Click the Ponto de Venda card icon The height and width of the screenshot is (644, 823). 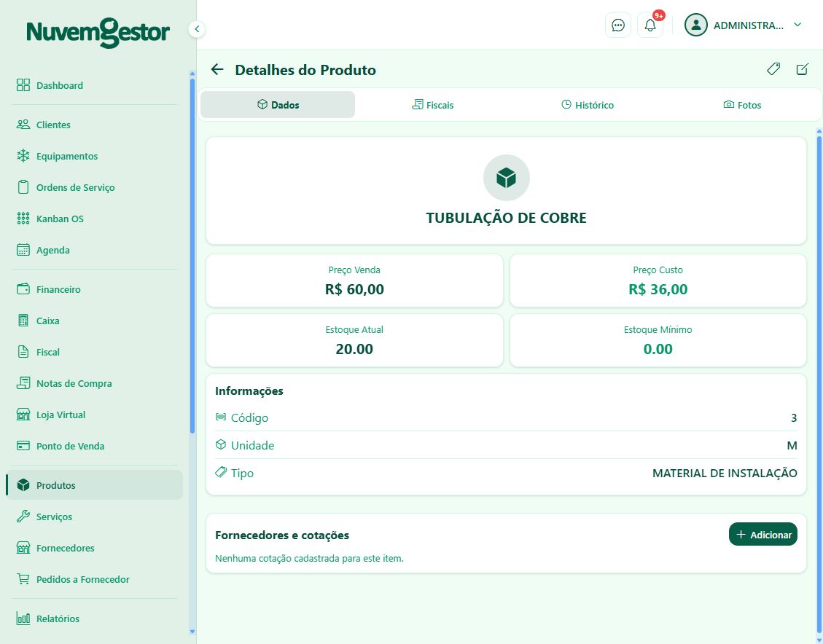[x=23, y=446]
